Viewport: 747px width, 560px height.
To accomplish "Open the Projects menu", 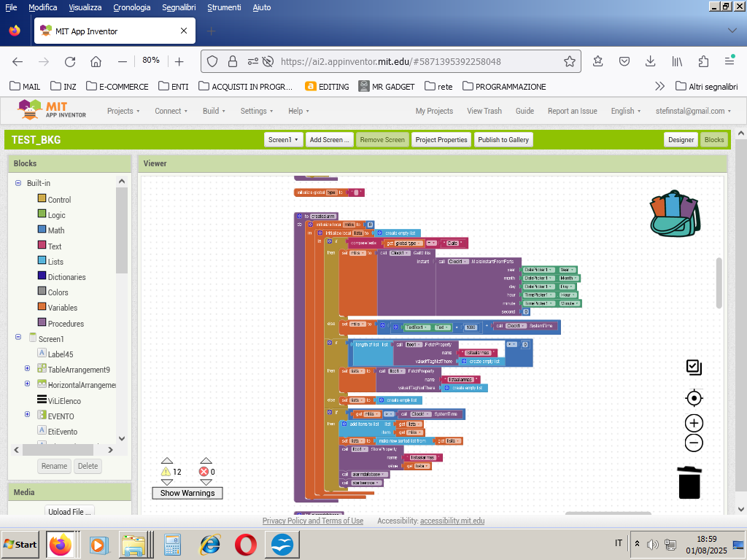I will [x=123, y=111].
